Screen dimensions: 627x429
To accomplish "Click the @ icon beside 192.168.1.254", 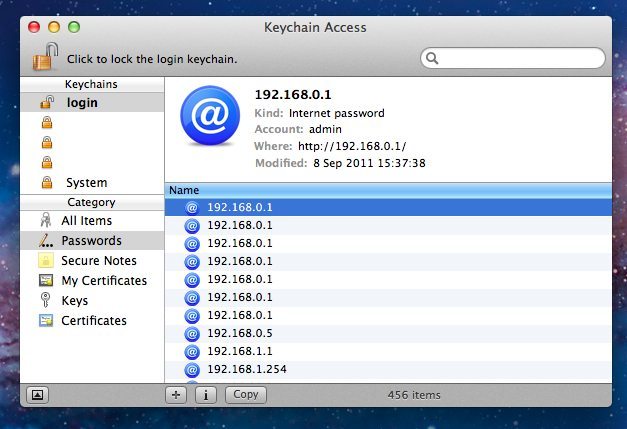I will point(192,369).
